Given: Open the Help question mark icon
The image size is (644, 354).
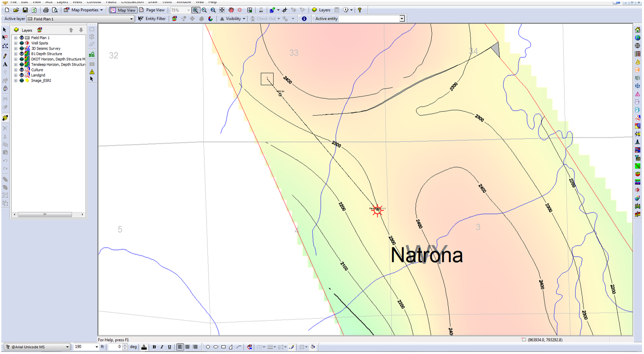Looking at the screenshot, I should (x=360, y=10).
